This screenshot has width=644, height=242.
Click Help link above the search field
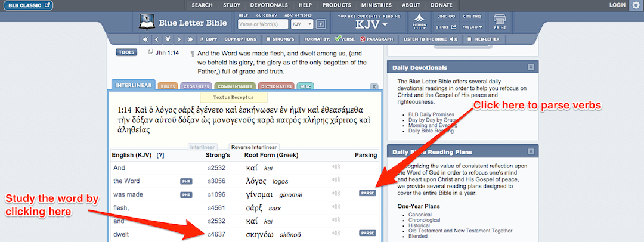[243, 15]
